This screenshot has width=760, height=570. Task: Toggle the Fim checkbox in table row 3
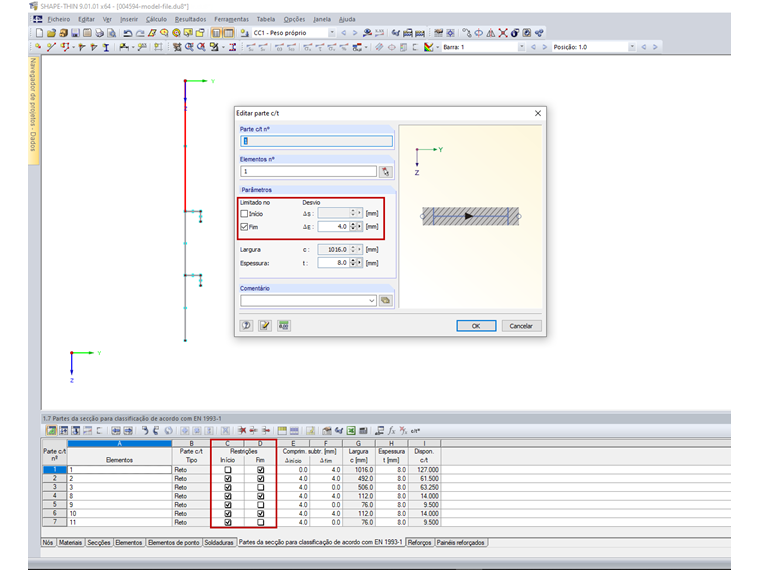tap(261, 487)
